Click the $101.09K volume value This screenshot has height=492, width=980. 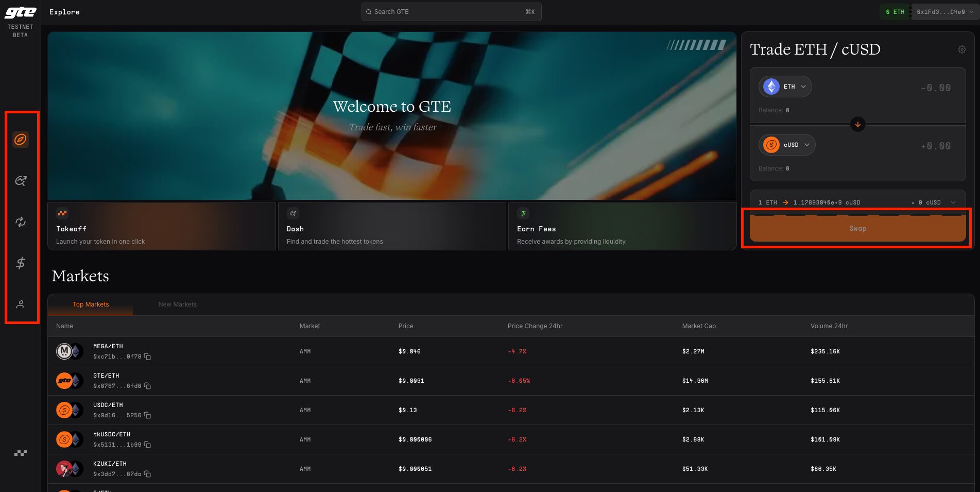825,439
